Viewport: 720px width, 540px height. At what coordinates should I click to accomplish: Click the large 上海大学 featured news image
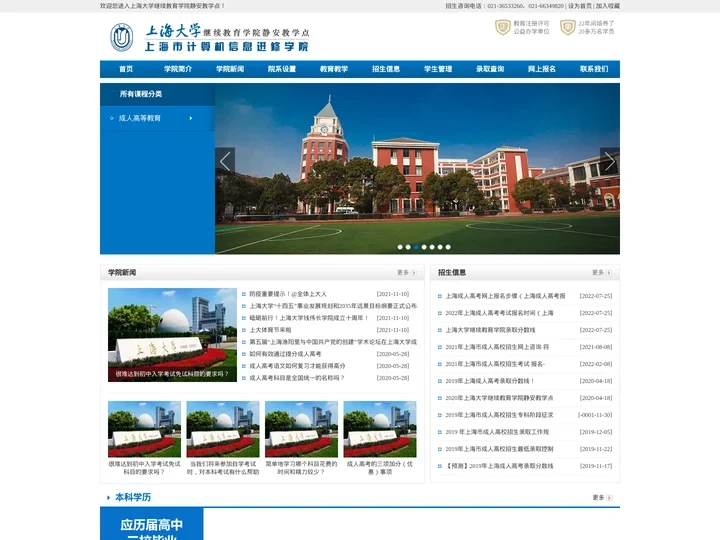[172, 335]
